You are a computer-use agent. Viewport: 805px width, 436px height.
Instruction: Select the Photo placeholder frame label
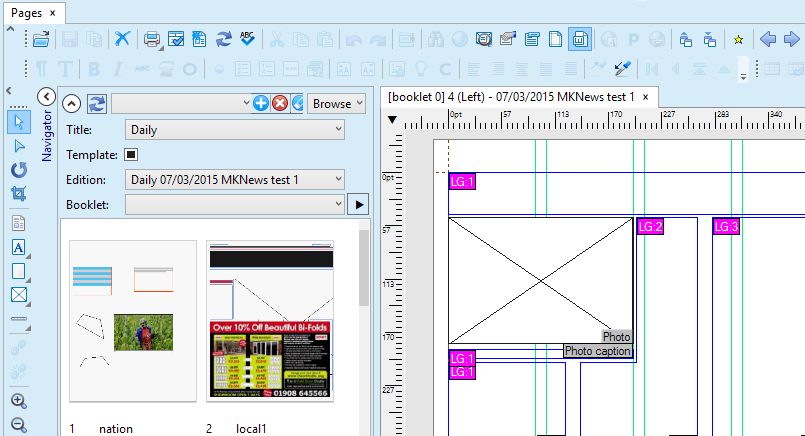tap(616, 337)
